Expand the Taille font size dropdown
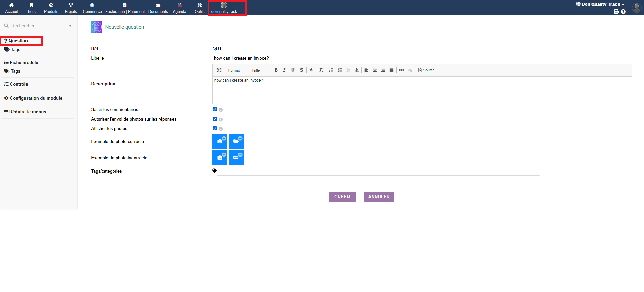 260,70
